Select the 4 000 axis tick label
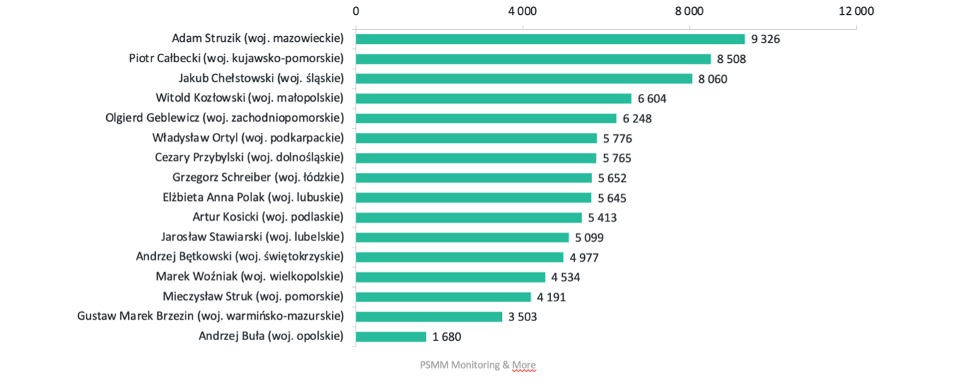This screenshot has height=384, width=980. pos(523,11)
